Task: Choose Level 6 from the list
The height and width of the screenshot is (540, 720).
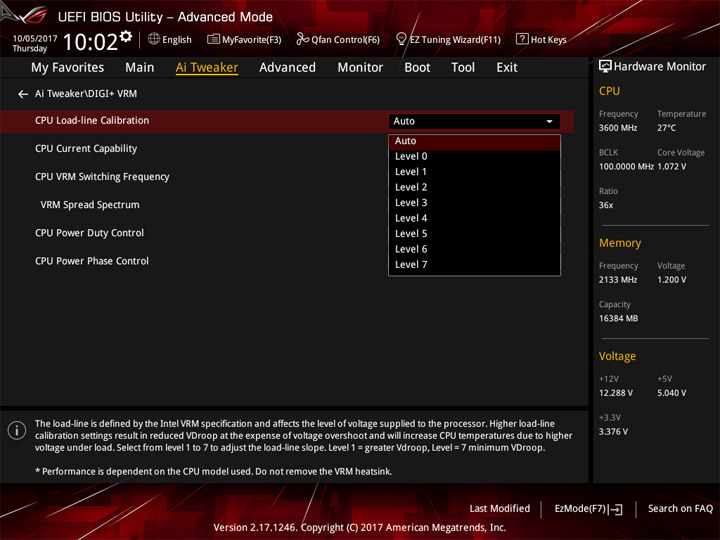Action: 474,249
